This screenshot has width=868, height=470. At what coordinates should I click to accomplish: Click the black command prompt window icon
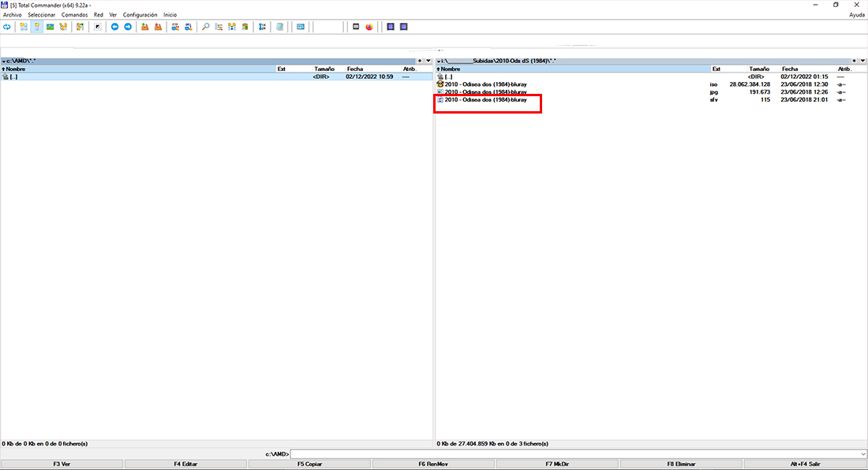click(356, 27)
